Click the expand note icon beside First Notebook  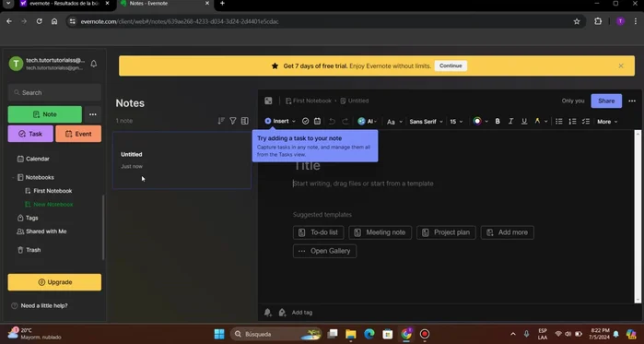[x=268, y=101]
